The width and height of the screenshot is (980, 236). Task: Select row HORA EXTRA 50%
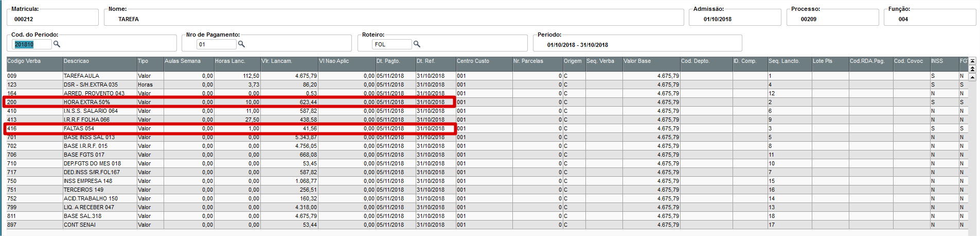pyautogui.click(x=487, y=102)
